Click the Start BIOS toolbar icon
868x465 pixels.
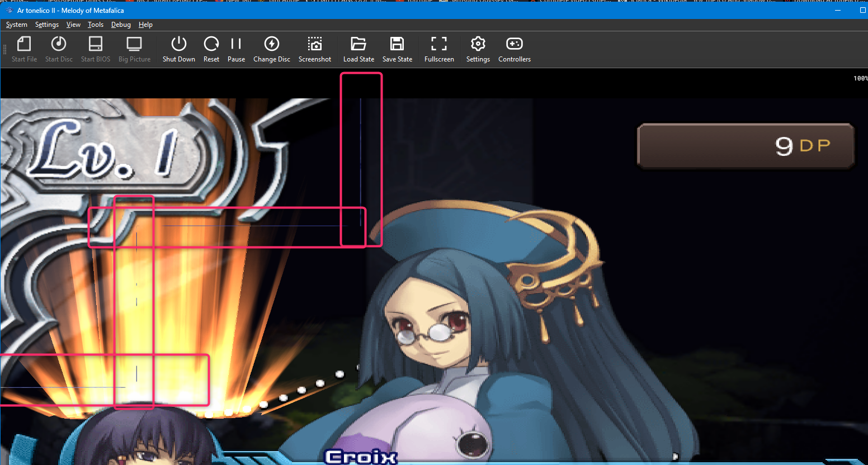click(96, 49)
